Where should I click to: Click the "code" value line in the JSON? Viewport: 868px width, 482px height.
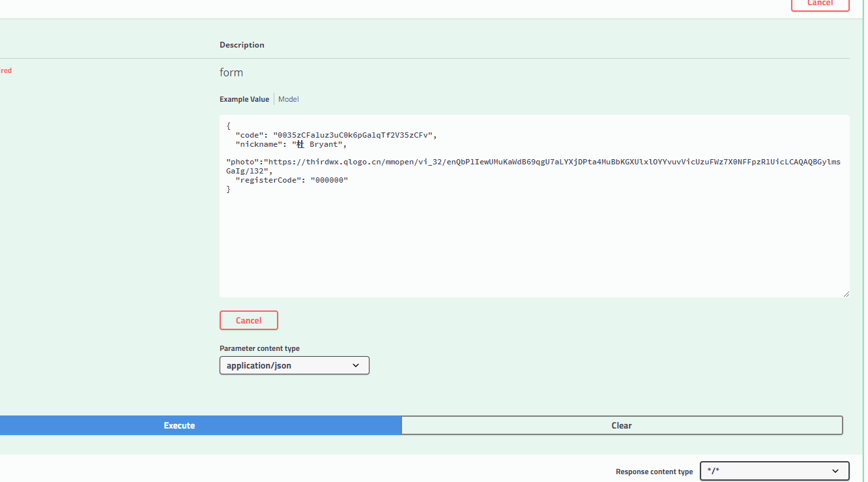click(336, 135)
